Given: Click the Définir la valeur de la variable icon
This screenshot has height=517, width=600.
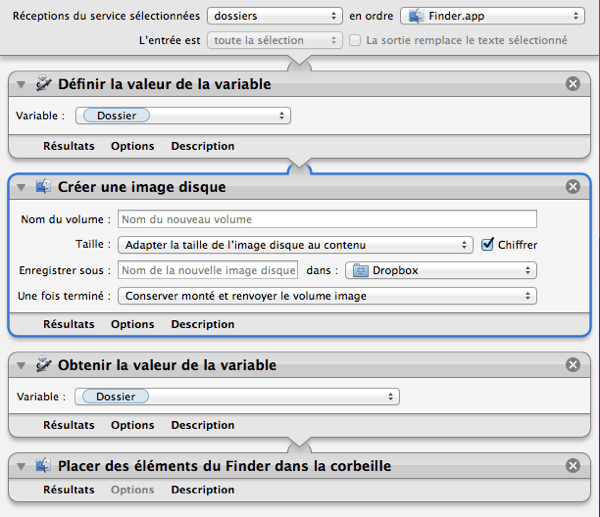Looking at the screenshot, I should (x=43, y=84).
